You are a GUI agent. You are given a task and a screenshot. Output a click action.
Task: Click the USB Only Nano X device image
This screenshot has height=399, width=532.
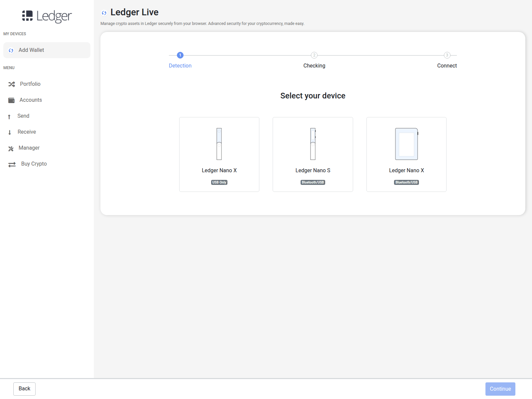219,144
